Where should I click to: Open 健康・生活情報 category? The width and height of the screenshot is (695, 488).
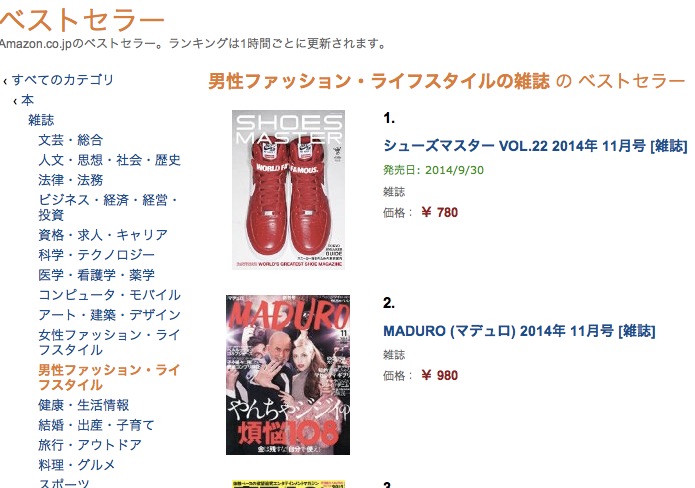[x=84, y=405]
